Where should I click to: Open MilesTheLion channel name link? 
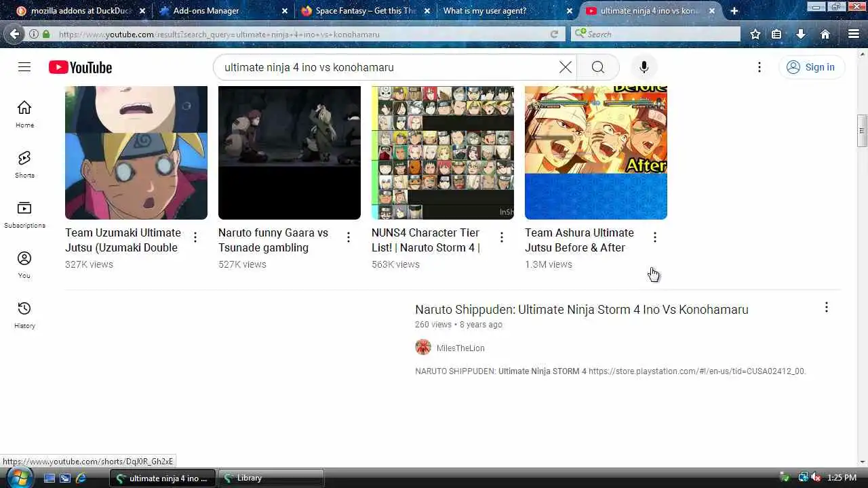pyautogui.click(x=460, y=348)
